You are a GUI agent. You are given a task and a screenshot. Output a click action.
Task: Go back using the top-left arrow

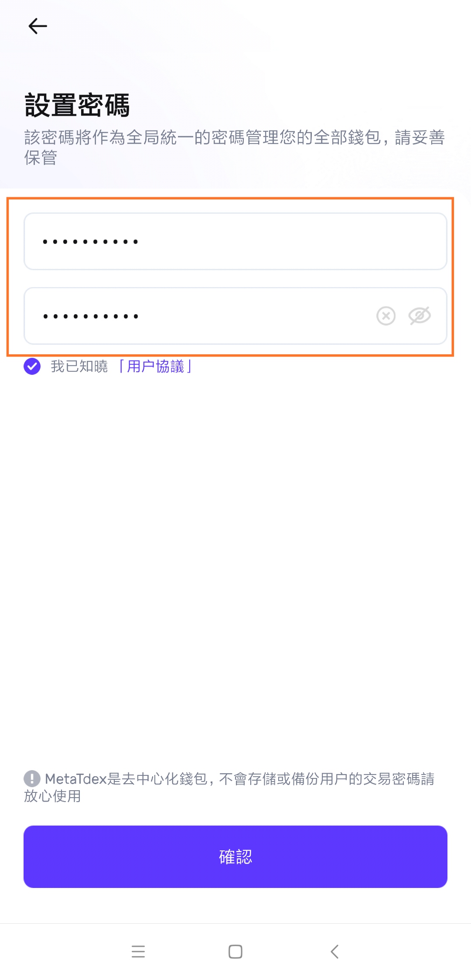(x=38, y=26)
